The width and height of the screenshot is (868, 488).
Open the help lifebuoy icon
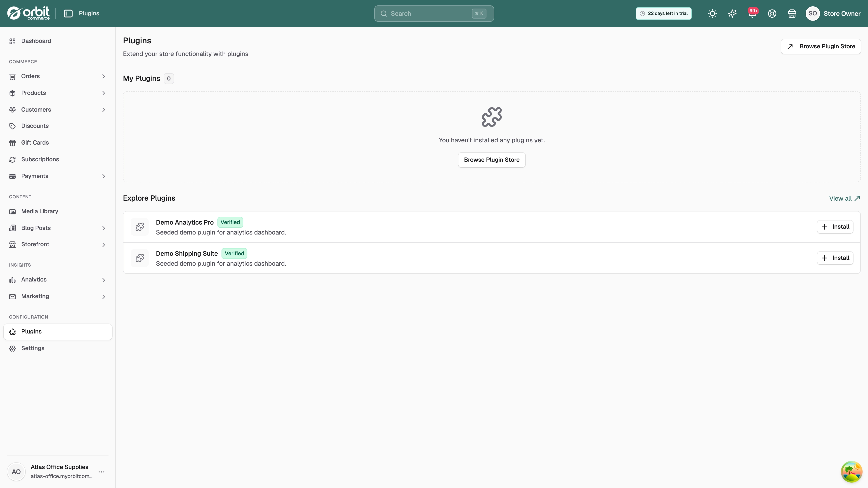(772, 14)
